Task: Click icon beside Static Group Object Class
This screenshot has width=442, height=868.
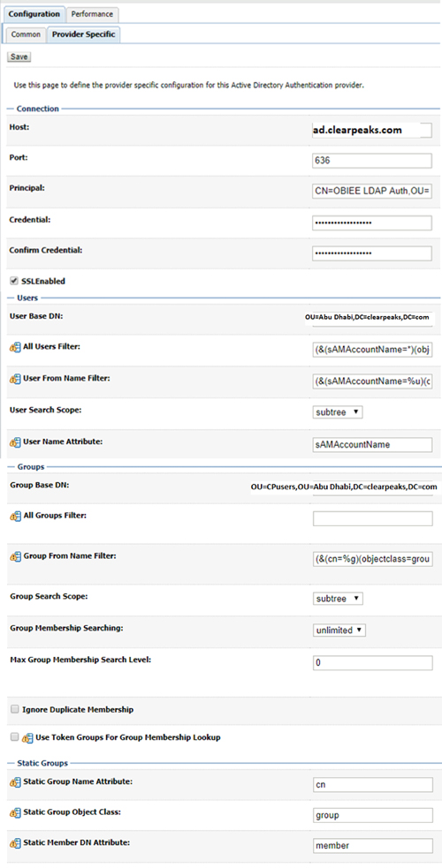Action: 15,812
